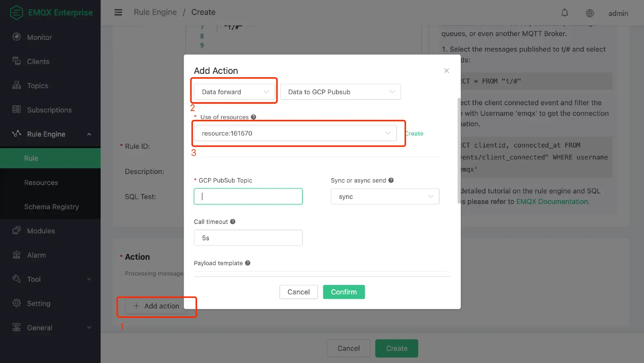Image resolution: width=644 pixels, height=363 pixels.
Task: Open the resource:161570 resource dropdown
Action: click(295, 133)
